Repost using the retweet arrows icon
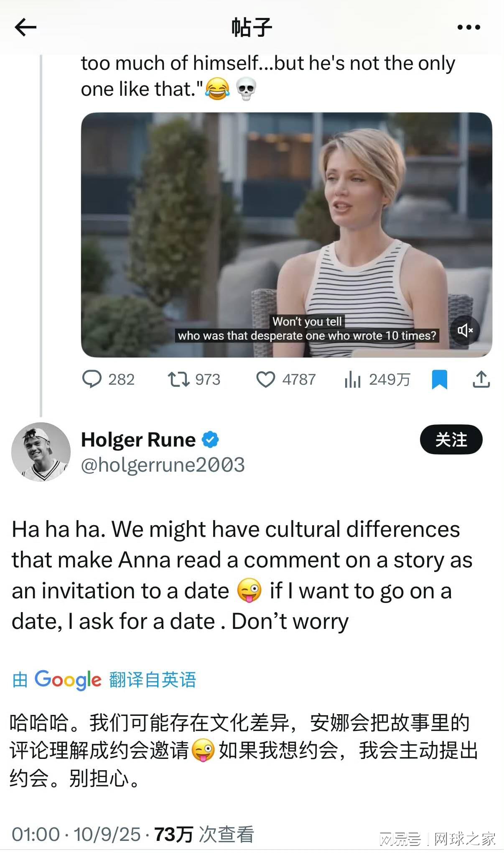The image size is (504, 853). [x=178, y=379]
